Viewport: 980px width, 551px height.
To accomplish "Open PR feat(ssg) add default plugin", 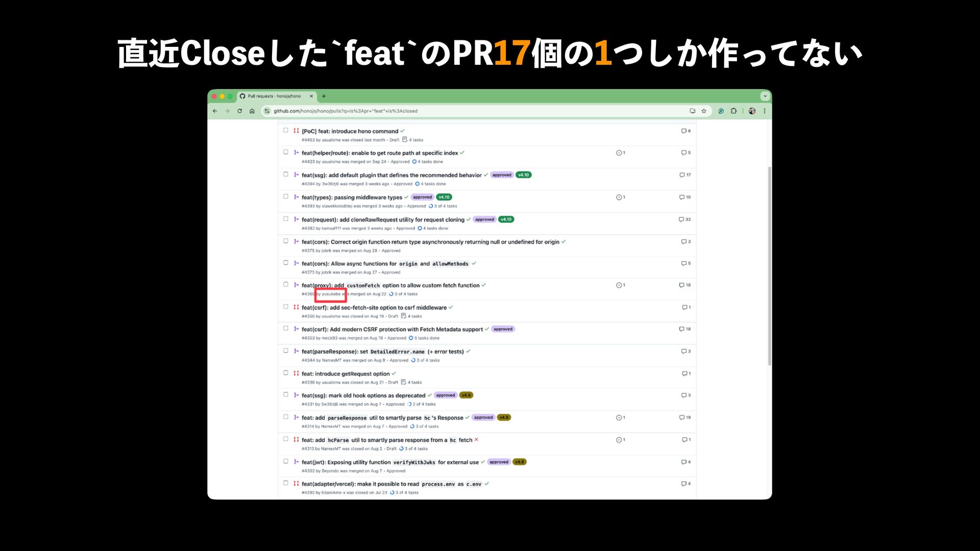I will pos(391,175).
